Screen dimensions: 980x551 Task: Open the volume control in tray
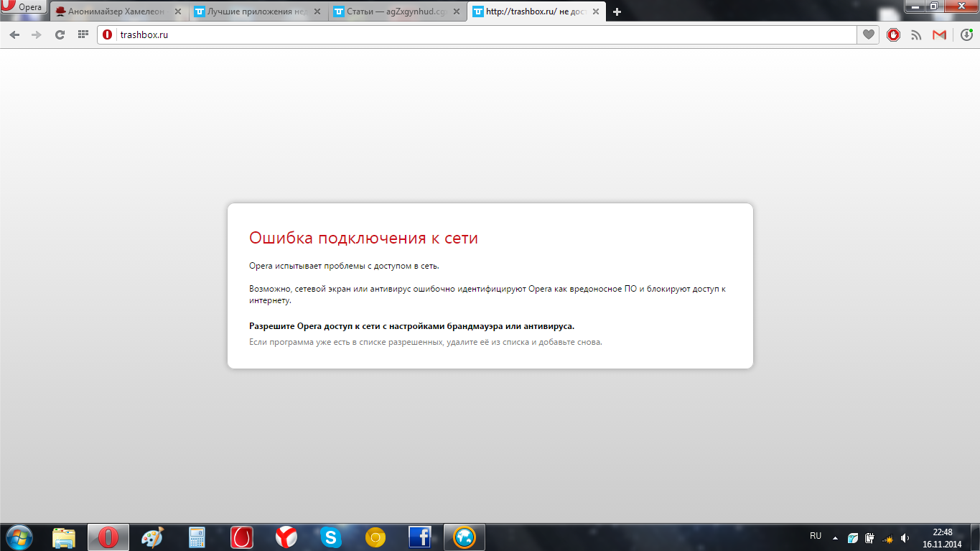905,537
